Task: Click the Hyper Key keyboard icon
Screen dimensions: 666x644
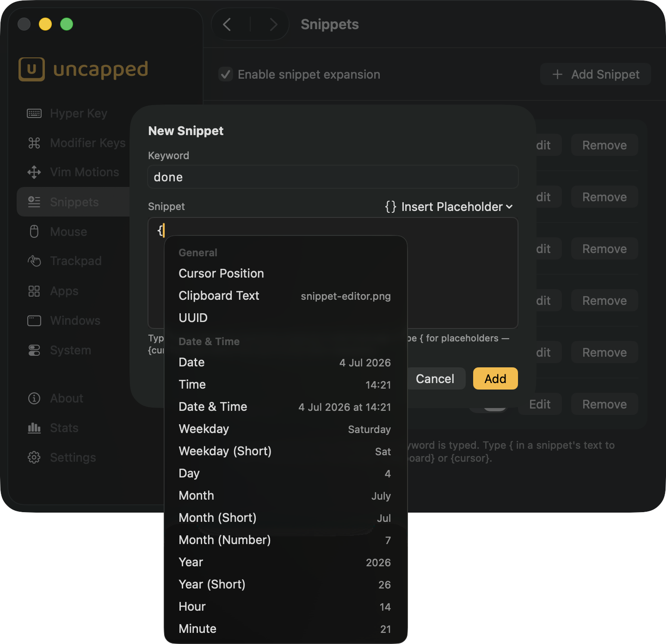Action: point(34,113)
